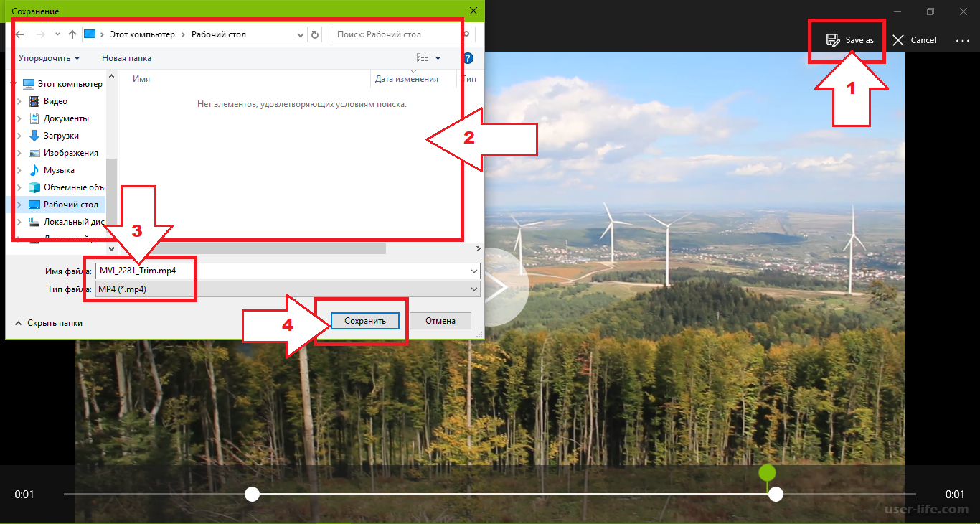Open the view options dropdown arrow
The width and height of the screenshot is (980, 524).
[438, 58]
